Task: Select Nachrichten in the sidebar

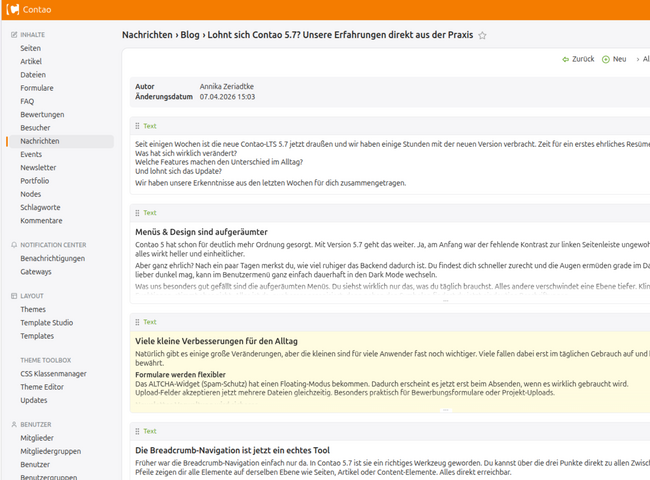Action: (40, 141)
